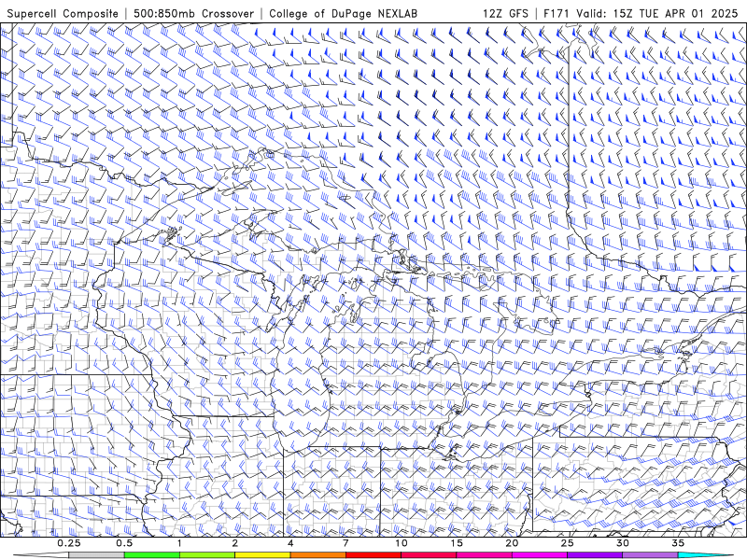Click the '12Z GFS' model run label
The height and width of the screenshot is (560, 747).
(505, 13)
